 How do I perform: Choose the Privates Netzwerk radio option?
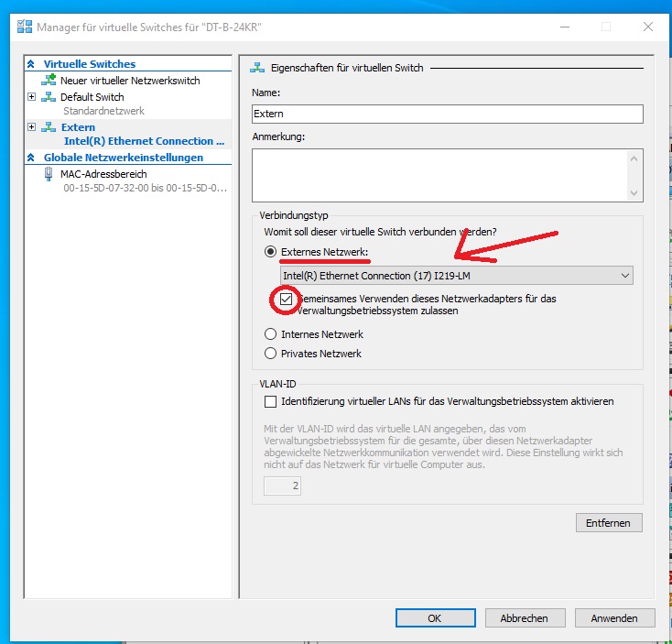pyautogui.click(x=270, y=354)
